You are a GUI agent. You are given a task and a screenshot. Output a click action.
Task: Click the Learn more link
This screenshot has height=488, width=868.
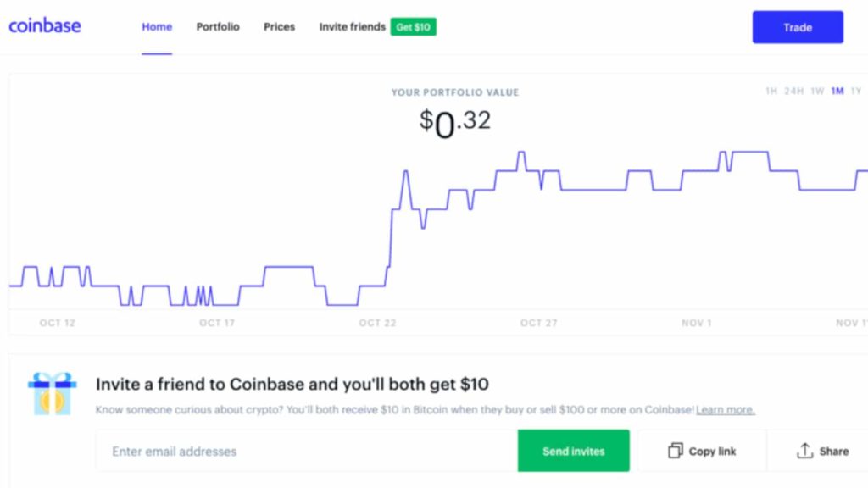pos(726,410)
